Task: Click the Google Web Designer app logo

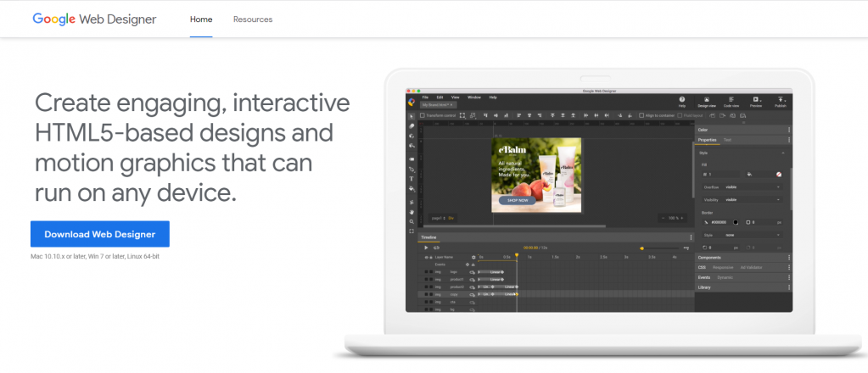Action: (x=412, y=103)
